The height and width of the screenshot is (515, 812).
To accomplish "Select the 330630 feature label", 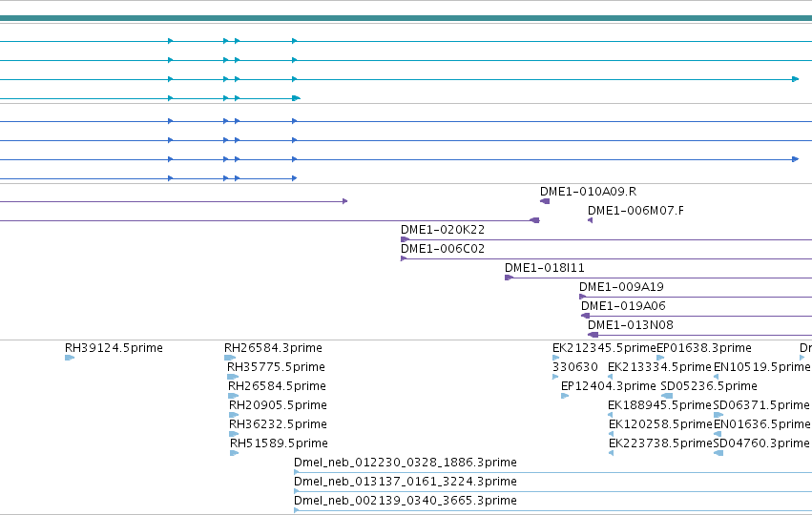I will 575,367.
